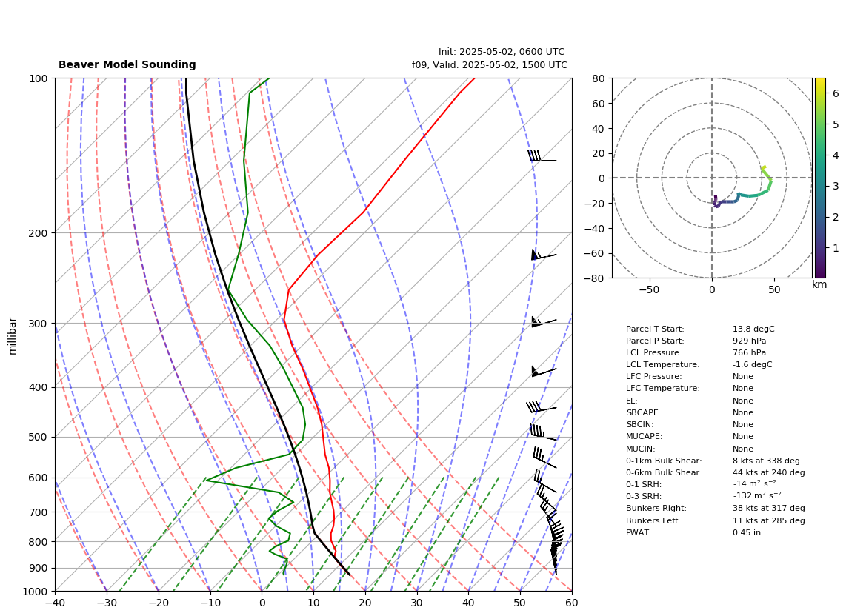846x616 pixels.
Task: Click the 'LFC Temperature:' label
Action: coord(662,389)
